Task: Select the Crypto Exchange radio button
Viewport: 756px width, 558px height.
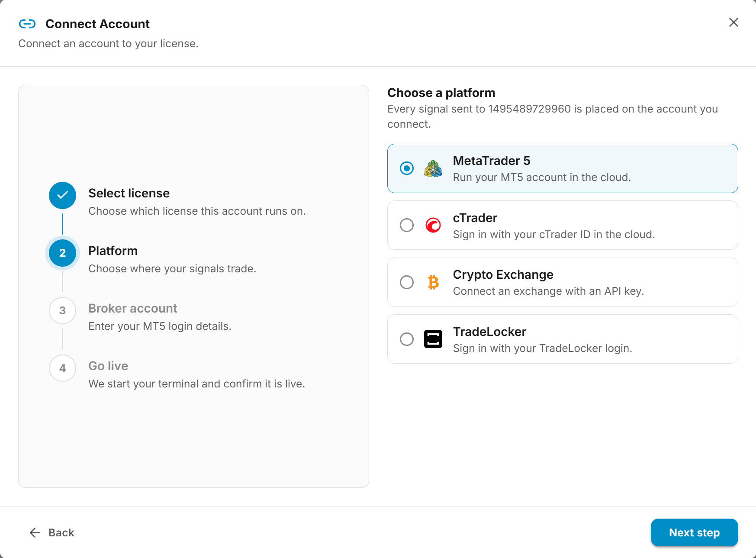Action: 407,282
